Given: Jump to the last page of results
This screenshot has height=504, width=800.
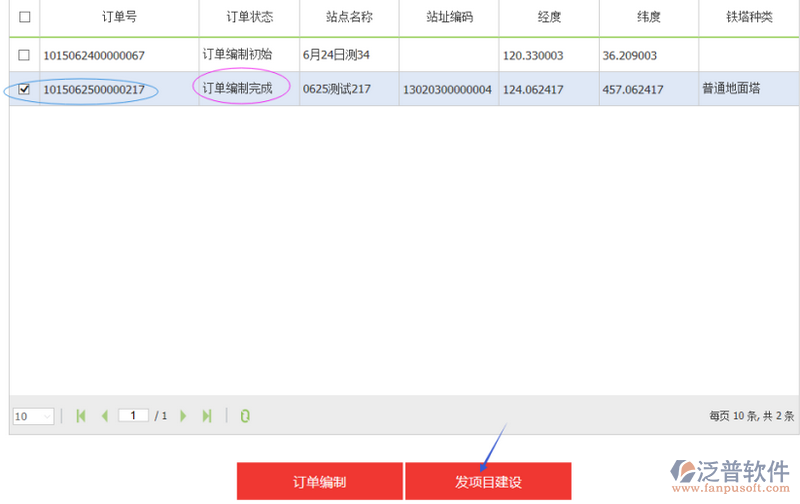Looking at the screenshot, I should (207, 416).
